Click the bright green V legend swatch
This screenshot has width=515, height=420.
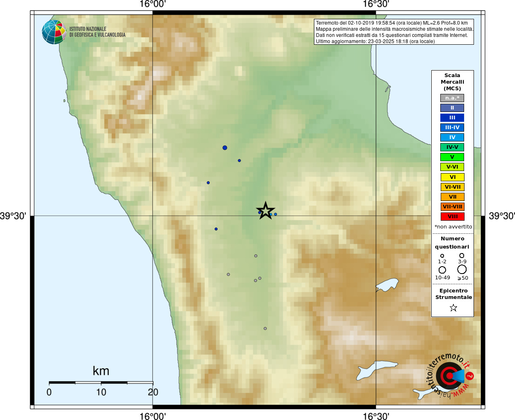coord(452,157)
